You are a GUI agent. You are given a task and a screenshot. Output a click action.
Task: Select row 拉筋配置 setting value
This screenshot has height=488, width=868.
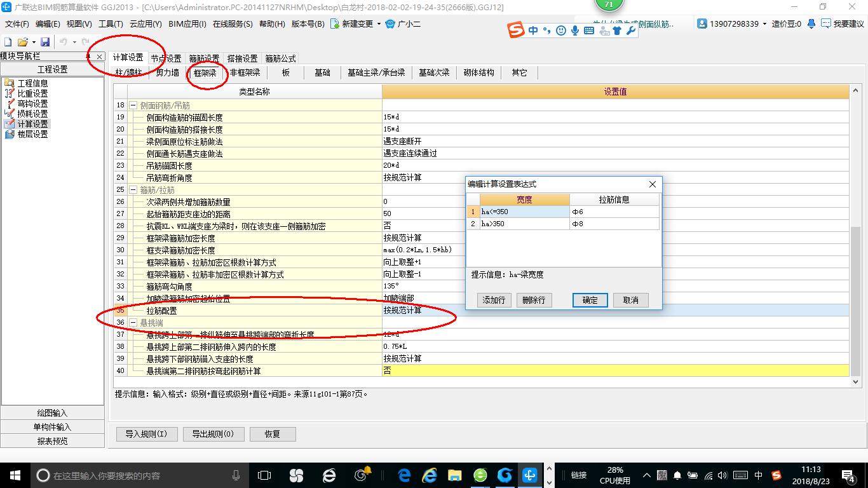[x=615, y=311]
